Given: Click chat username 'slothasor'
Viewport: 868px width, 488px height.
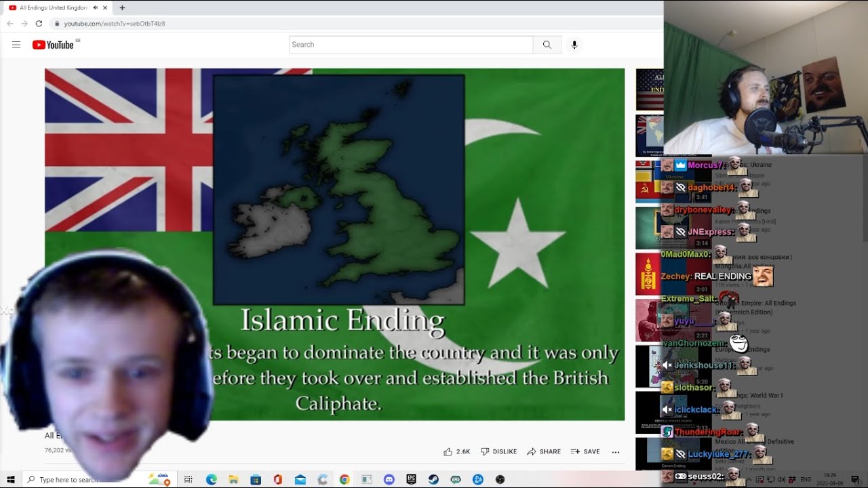Looking at the screenshot, I should point(694,388).
